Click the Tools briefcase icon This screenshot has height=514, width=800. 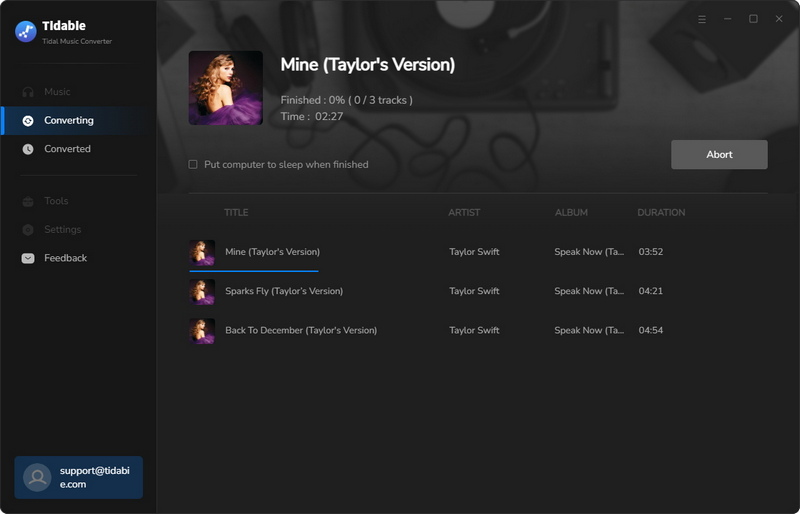(x=28, y=201)
